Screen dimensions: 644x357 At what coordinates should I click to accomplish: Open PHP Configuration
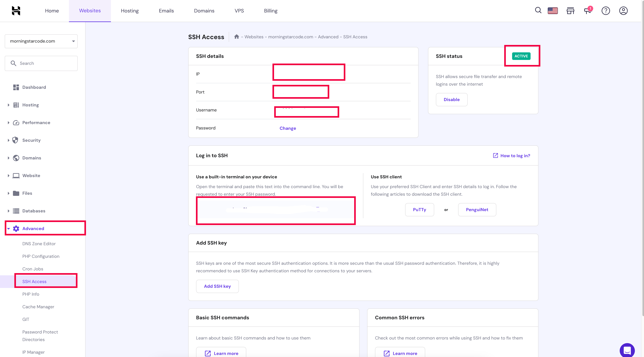tap(41, 256)
